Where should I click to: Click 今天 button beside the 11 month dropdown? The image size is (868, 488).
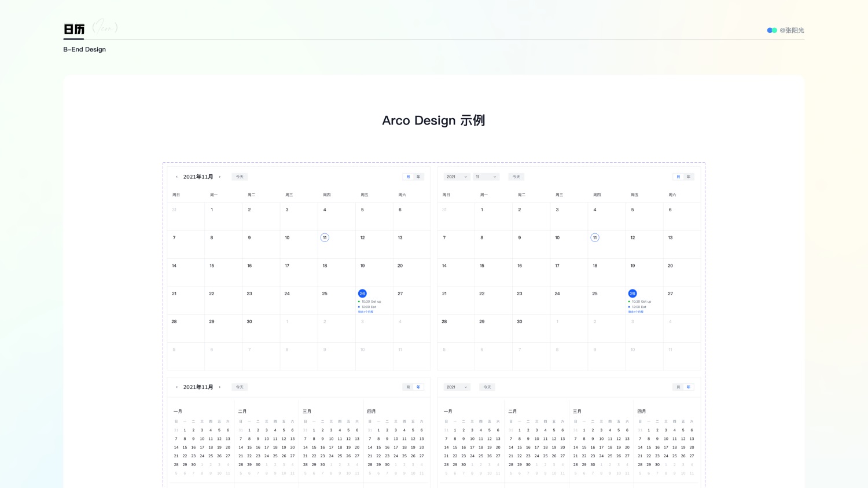pos(516,177)
